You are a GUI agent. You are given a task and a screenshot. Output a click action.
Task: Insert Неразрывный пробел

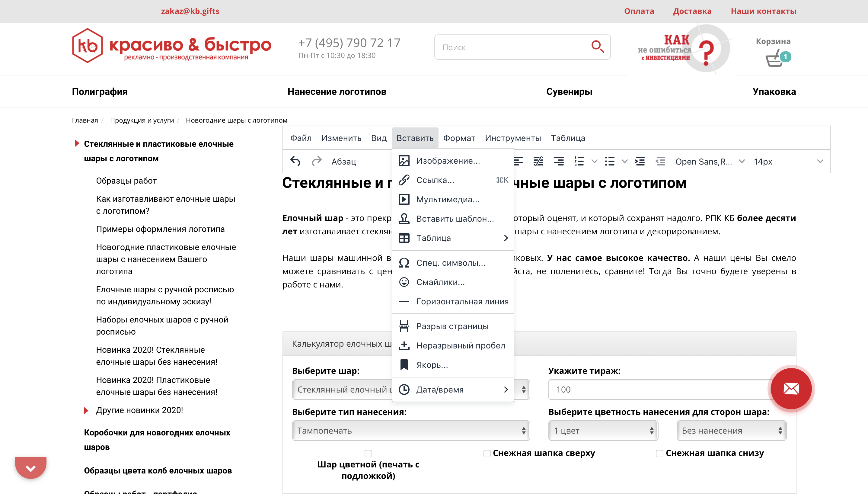pyautogui.click(x=453, y=346)
